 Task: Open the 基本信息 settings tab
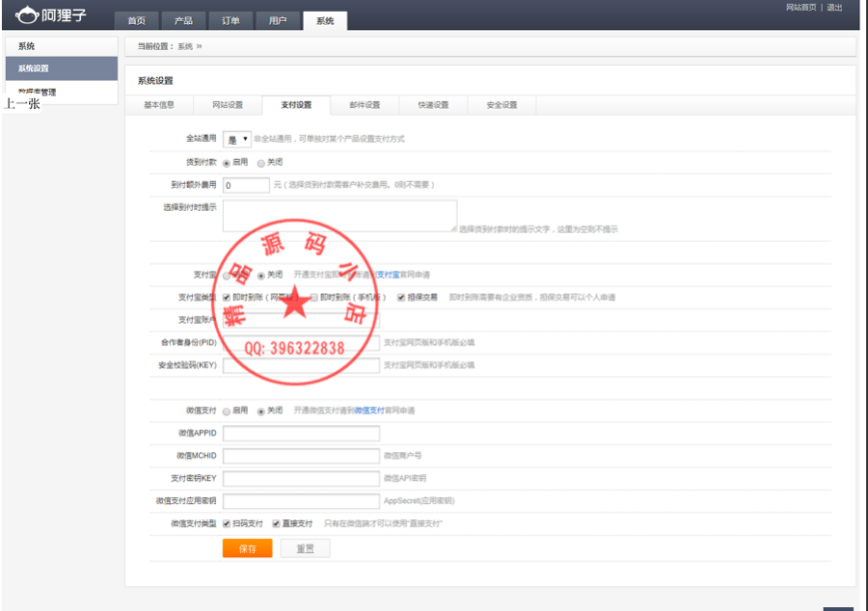[x=159, y=106]
